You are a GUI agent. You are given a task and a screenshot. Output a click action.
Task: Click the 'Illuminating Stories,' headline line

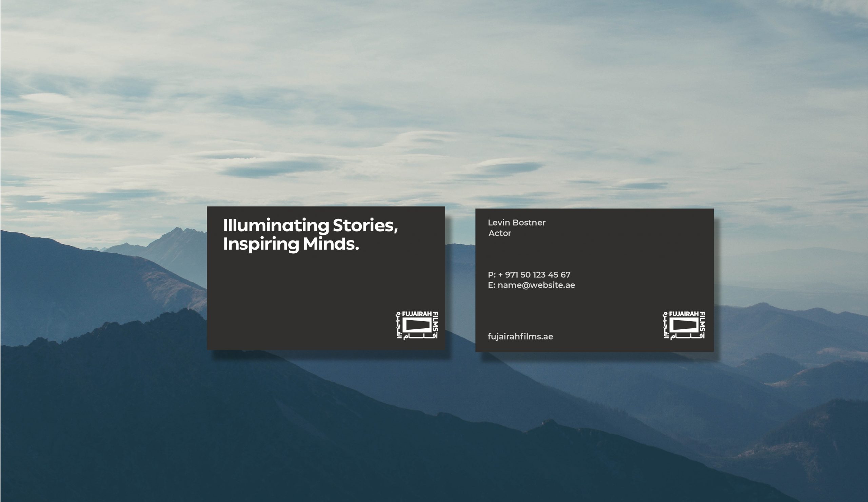(x=310, y=226)
